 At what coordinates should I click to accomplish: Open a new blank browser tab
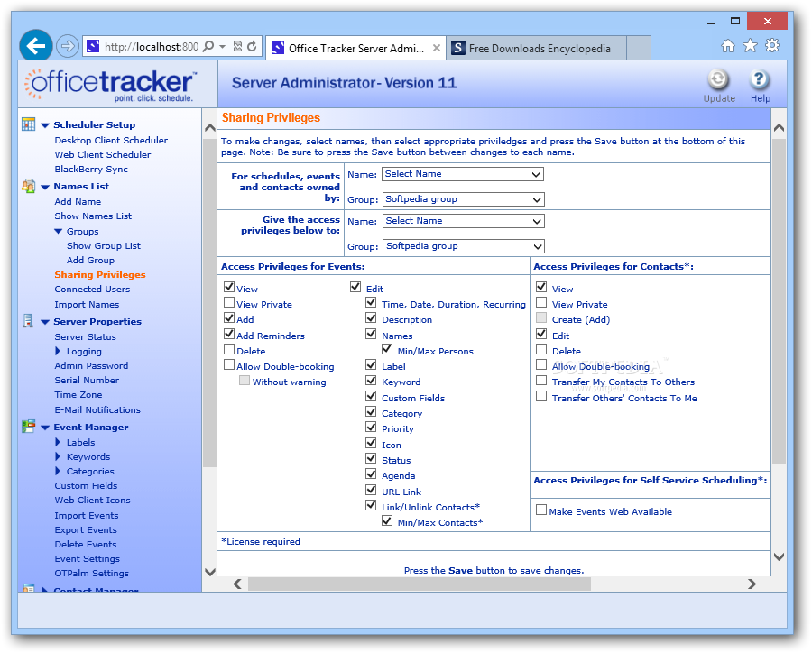tap(639, 48)
